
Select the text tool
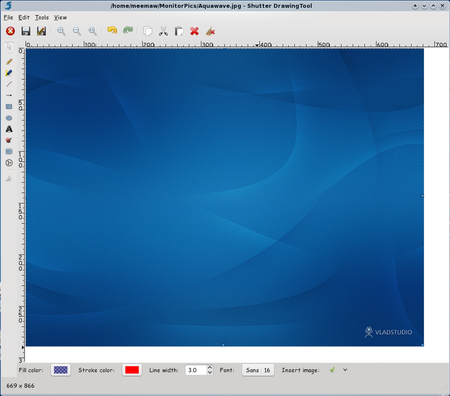(x=9, y=129)
